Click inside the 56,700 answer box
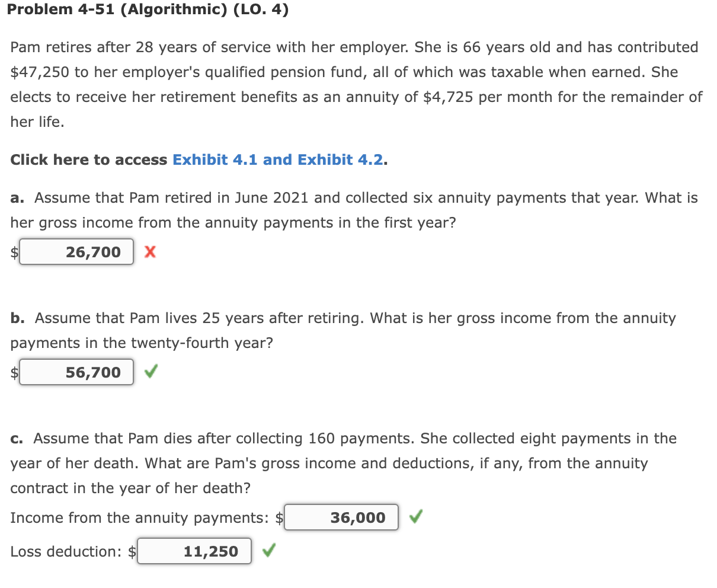The height and width of the screenshot is (588, 717). (76, 372)
